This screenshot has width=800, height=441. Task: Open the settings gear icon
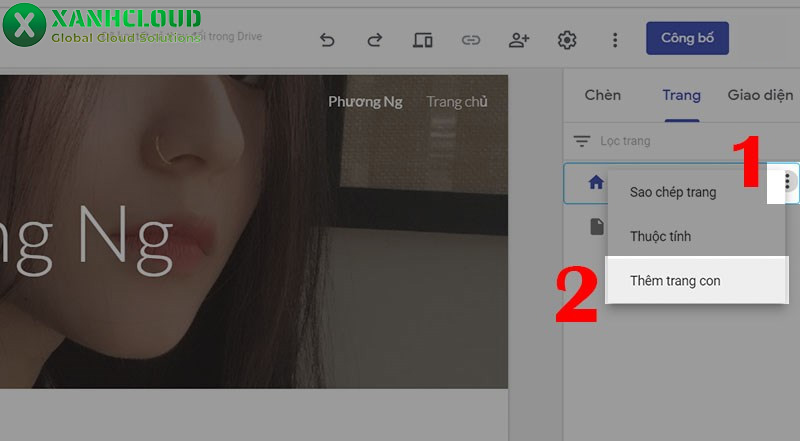click(x=567, y=40)
